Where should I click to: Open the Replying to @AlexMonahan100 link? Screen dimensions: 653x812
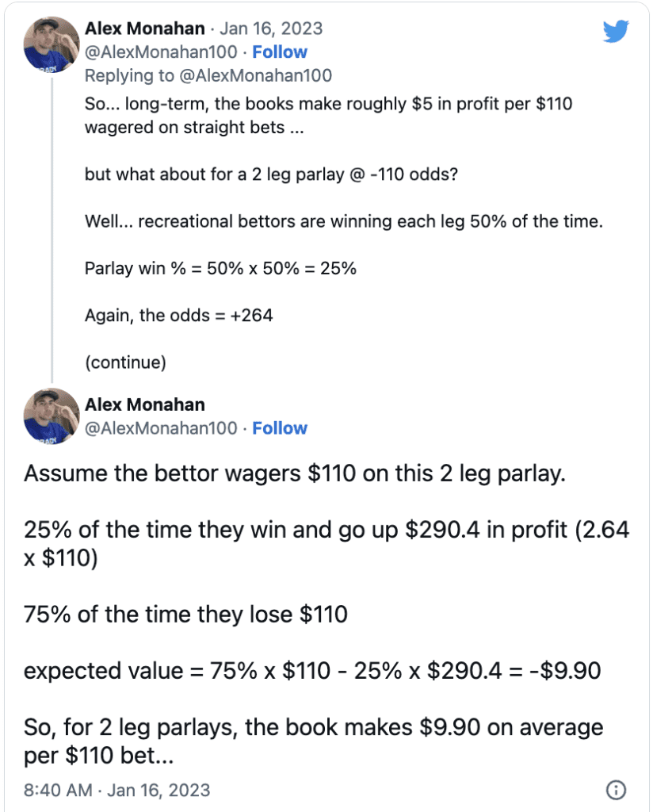pos(208,75)
